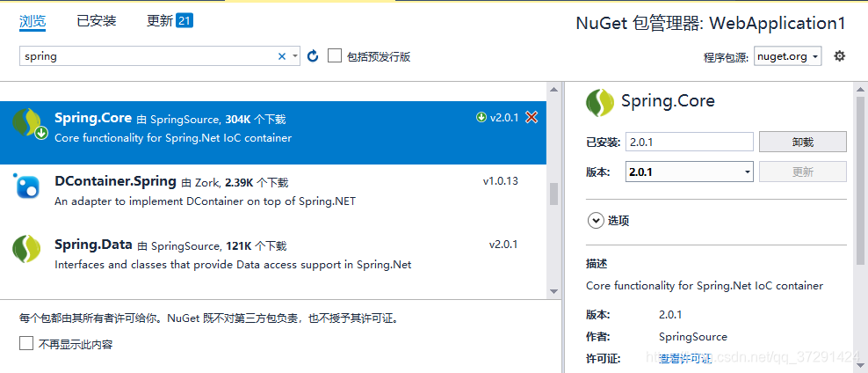Image resolution: width=868 pixels, height=373 pixels.
Task: Switch to the Installed tab
Action: (97, 21)
